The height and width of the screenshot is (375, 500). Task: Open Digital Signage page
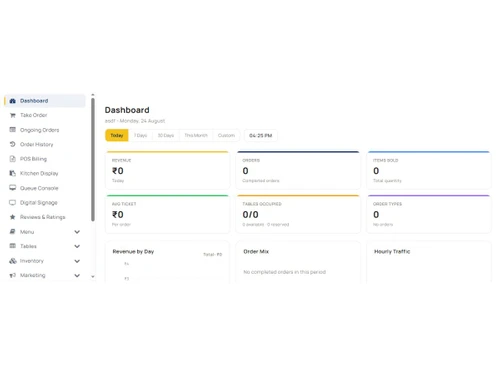tap(44, 202)
